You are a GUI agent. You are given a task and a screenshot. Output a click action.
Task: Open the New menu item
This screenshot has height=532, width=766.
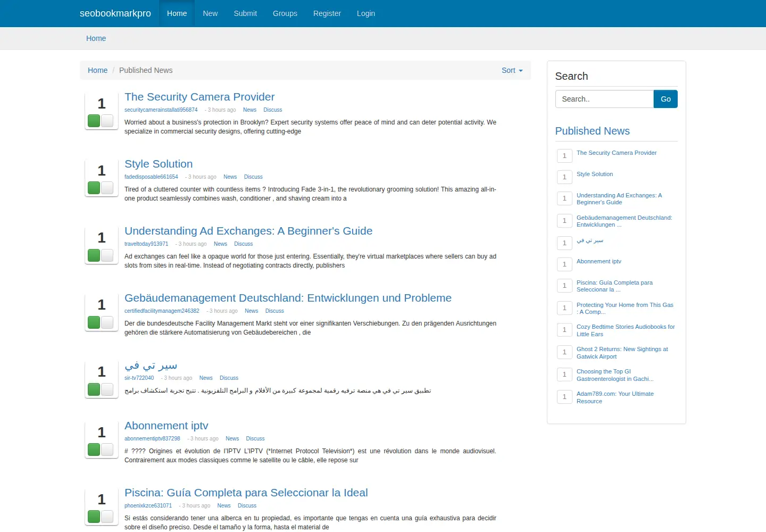[210, 13]
